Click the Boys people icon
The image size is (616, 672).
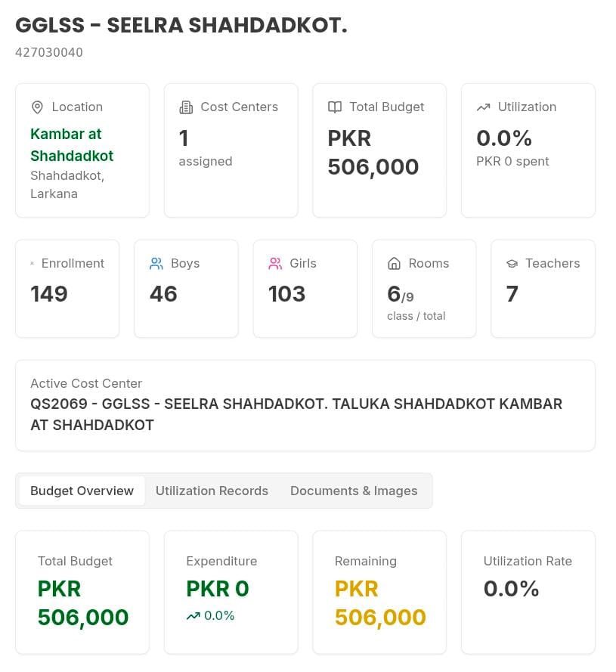click(156, 264)
